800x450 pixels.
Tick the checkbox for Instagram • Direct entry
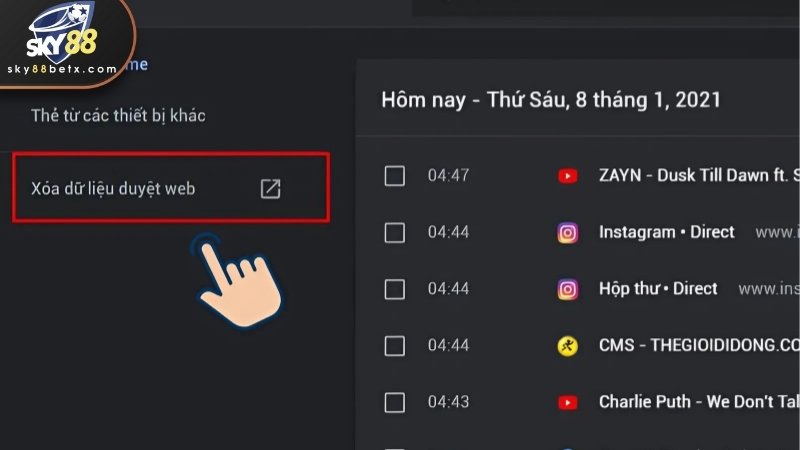point(394,233)
